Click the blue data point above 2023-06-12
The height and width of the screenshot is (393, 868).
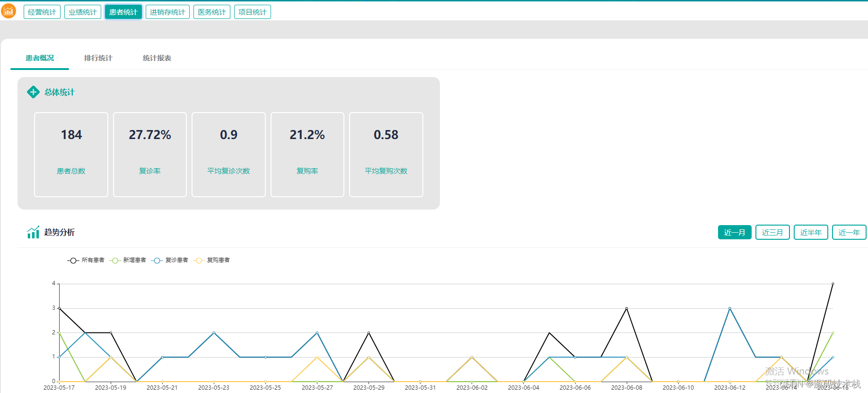pyautogui.click(x=730, y=308)
